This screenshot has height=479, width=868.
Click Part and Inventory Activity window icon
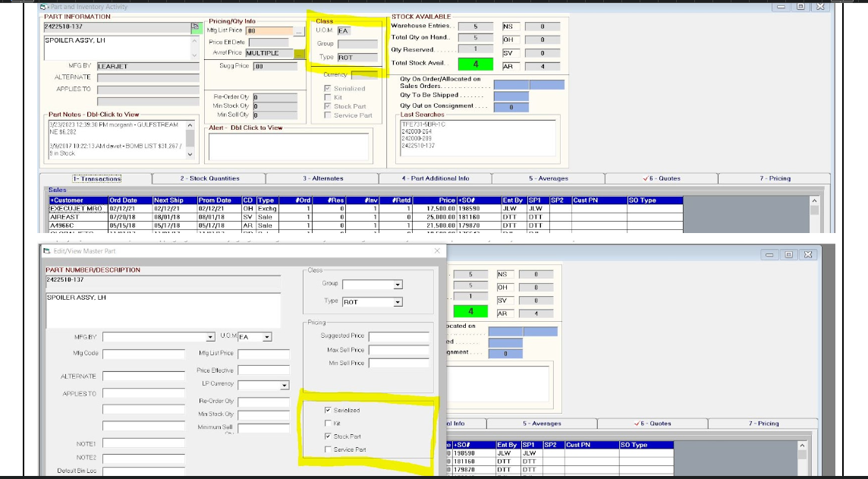(x=43, y=6)
